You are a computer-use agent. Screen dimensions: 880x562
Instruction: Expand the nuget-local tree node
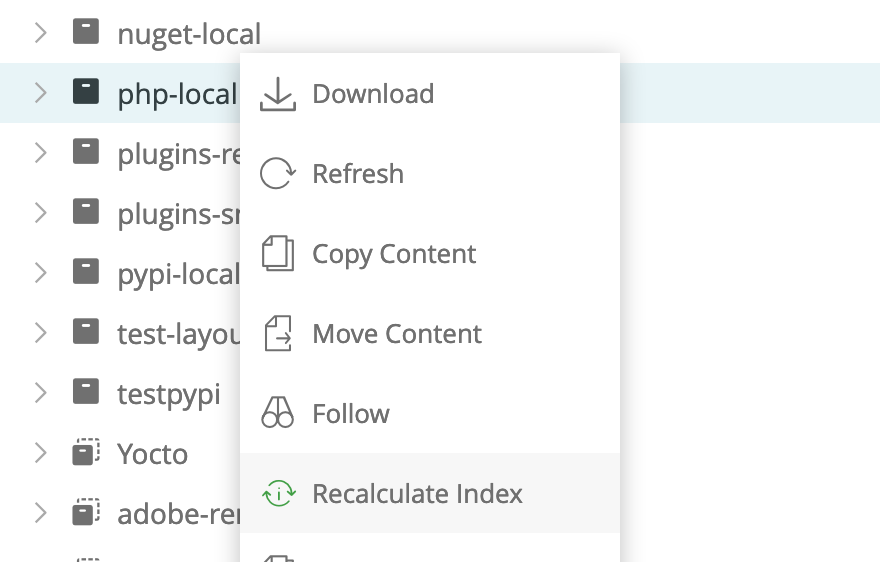click(41, 33)
